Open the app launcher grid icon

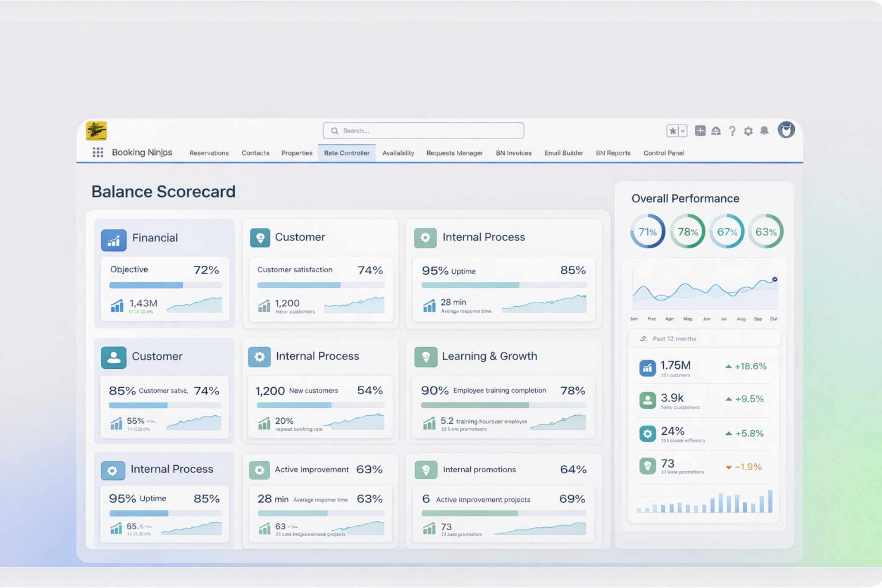tap(98, 153)
